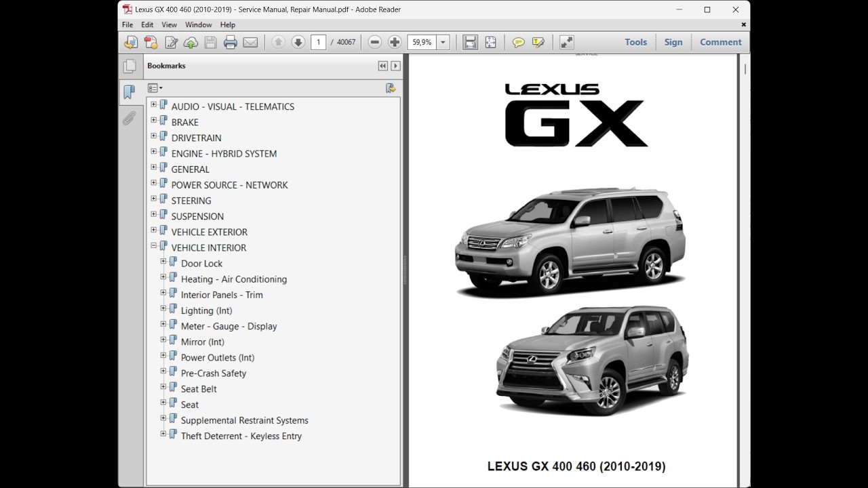Expand the Heating - Air Conditioning bookmark

click(x=163, y=277)
